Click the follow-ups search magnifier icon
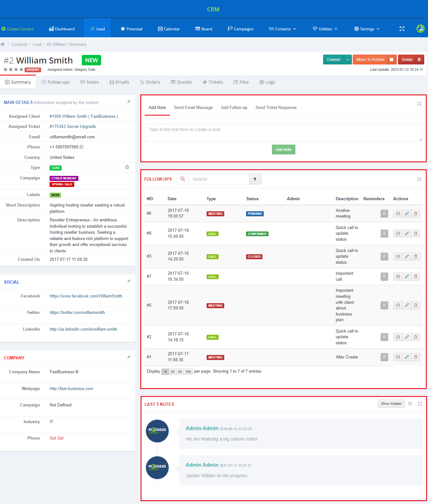 183,179
